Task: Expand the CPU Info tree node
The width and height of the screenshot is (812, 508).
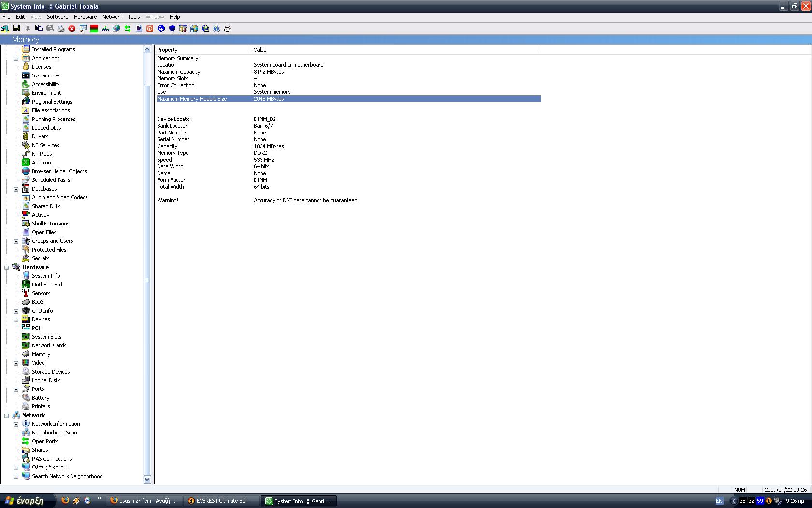Action: tap(16, 311)
